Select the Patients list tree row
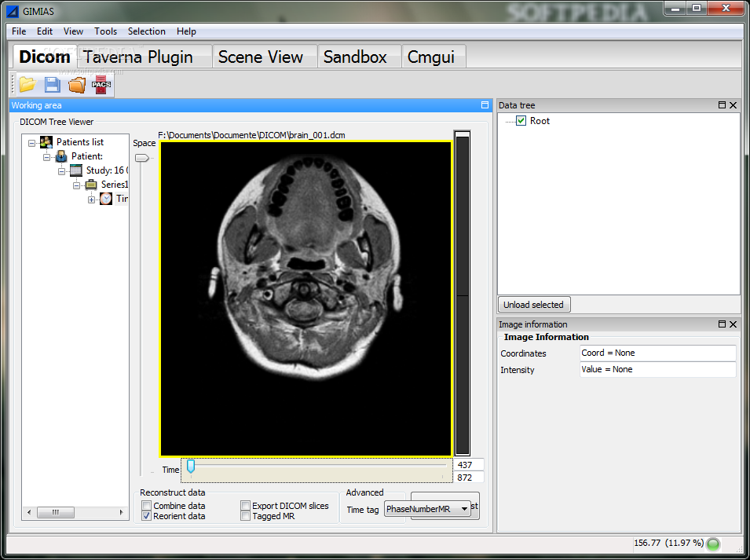Image resolution: width=750 pixels, height=560 pixels. [80, 142]
